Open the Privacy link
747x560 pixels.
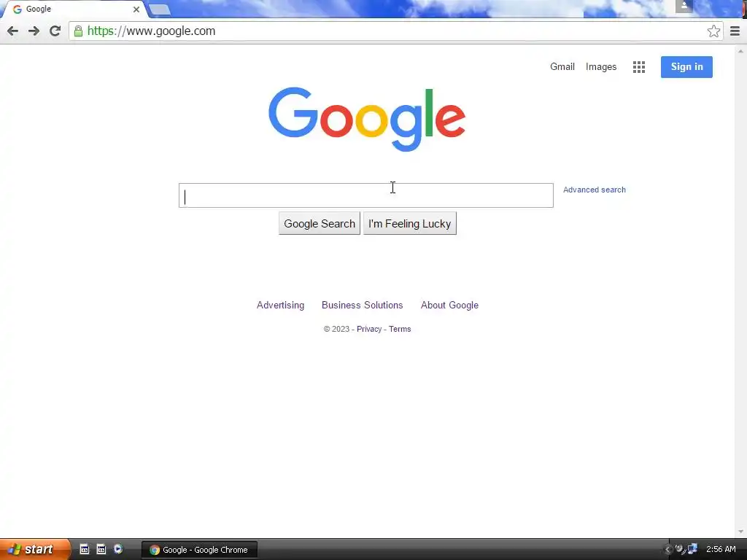(368, 329)
